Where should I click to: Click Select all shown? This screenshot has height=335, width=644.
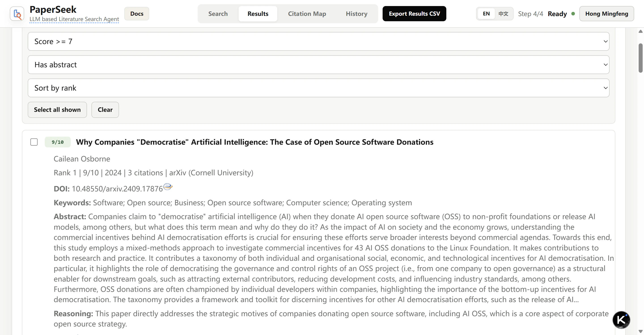57,110
